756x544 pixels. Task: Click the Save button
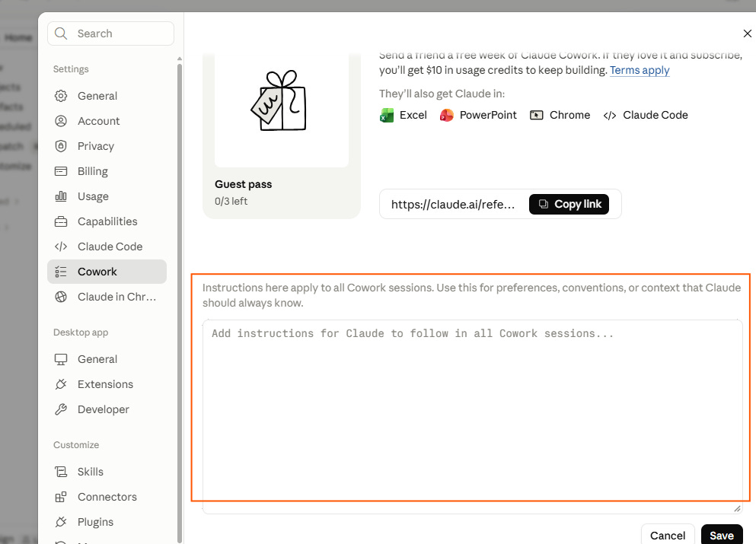[721, 535]
